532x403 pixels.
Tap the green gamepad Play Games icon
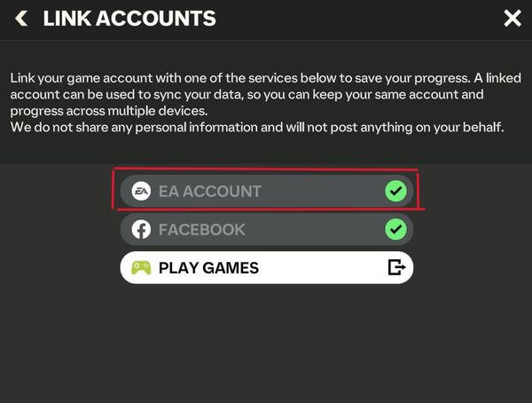point(141,268)
